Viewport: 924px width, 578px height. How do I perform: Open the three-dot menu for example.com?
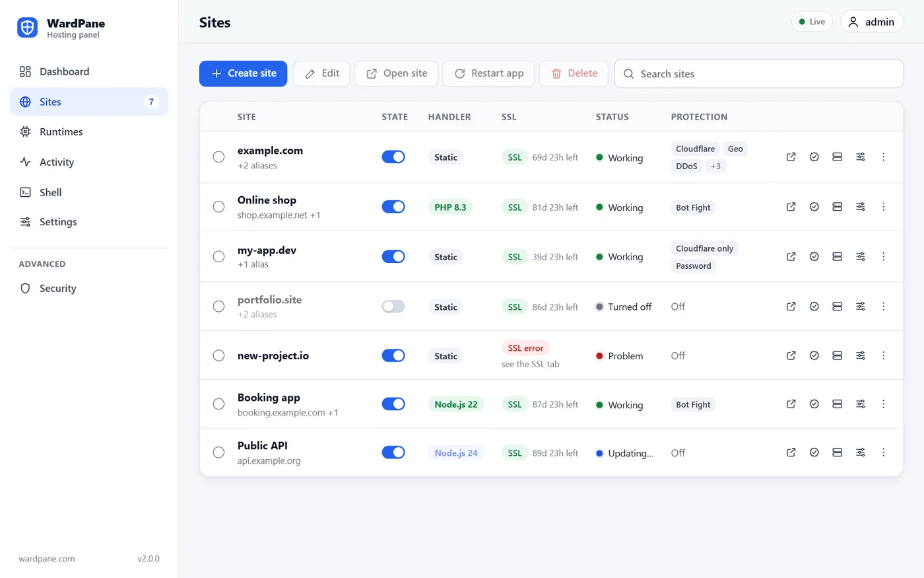click(883, 157)
